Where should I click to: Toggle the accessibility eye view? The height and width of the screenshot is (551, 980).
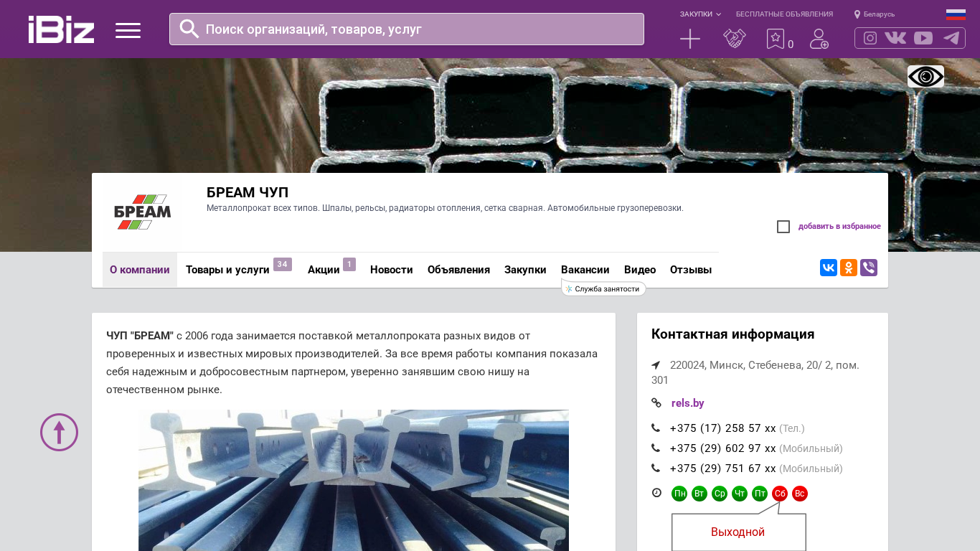(x=925, y=76)
